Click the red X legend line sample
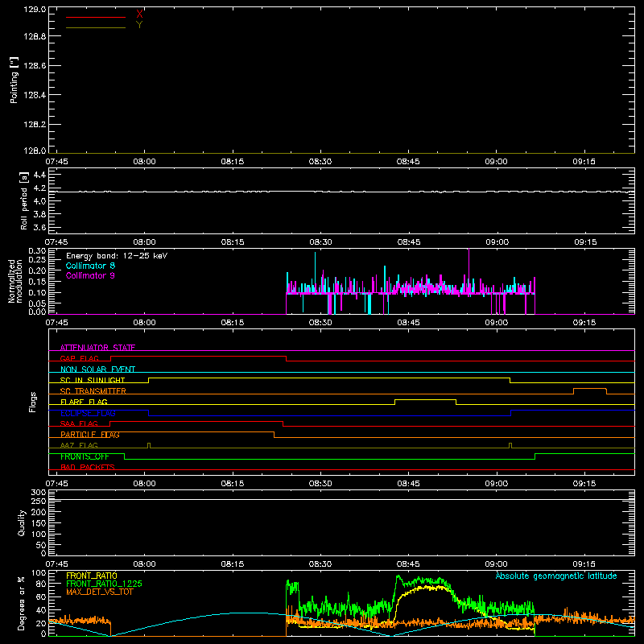644x644 pixels. point(96,17)
